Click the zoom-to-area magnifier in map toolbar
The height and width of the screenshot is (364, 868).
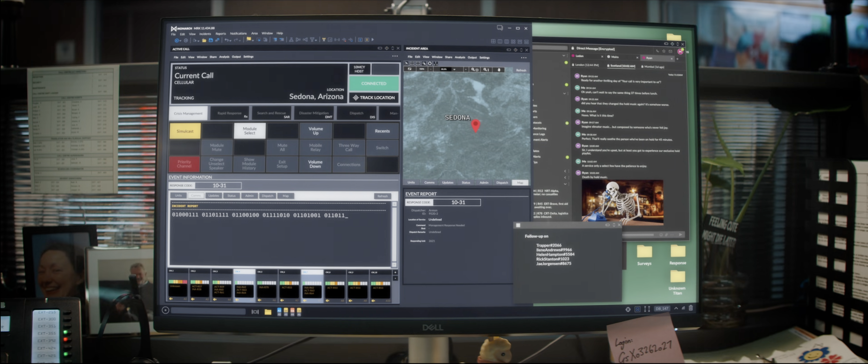(475, 70)
